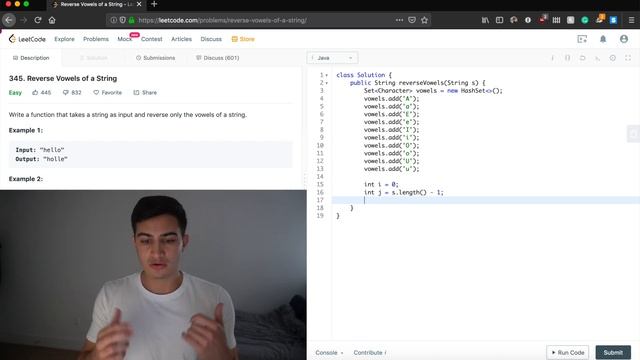Save page to Pocket
Image resolution: width=640 pixels, height=360 pixels.
click(412, 20)
